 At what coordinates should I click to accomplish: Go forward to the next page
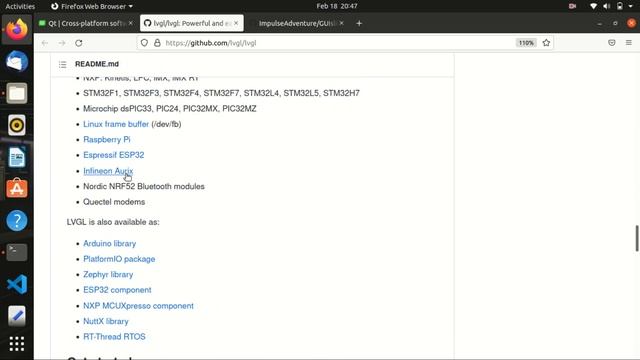62,43
